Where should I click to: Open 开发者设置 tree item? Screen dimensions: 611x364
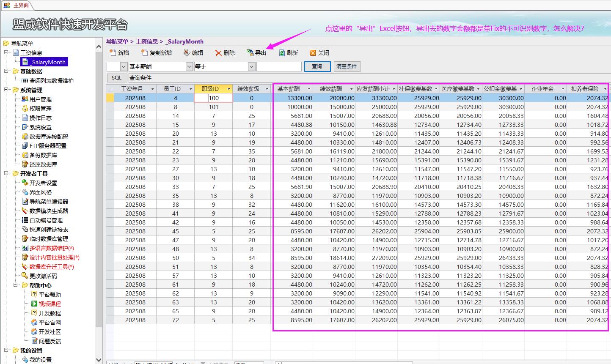pos(43,183)
